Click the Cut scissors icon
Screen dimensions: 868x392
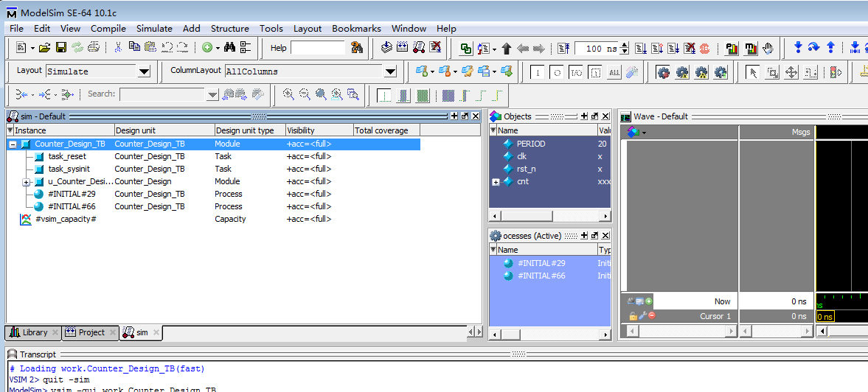pos(117,48)
